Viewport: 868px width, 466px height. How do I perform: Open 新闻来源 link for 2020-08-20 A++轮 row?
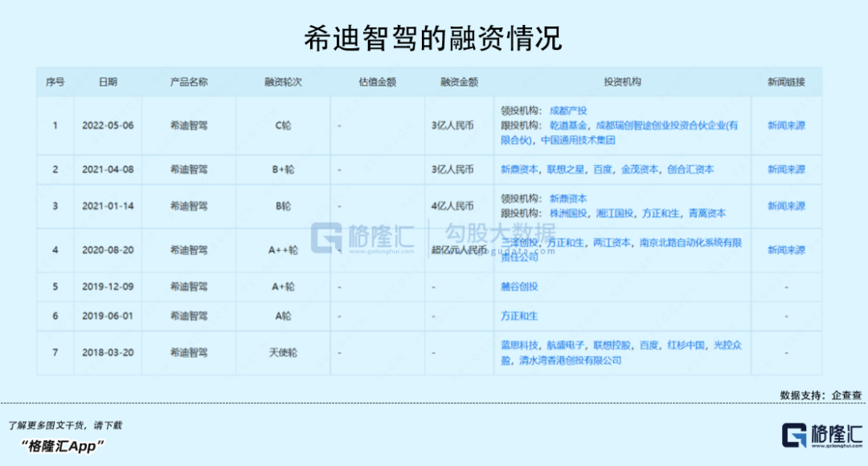(786, 250)
